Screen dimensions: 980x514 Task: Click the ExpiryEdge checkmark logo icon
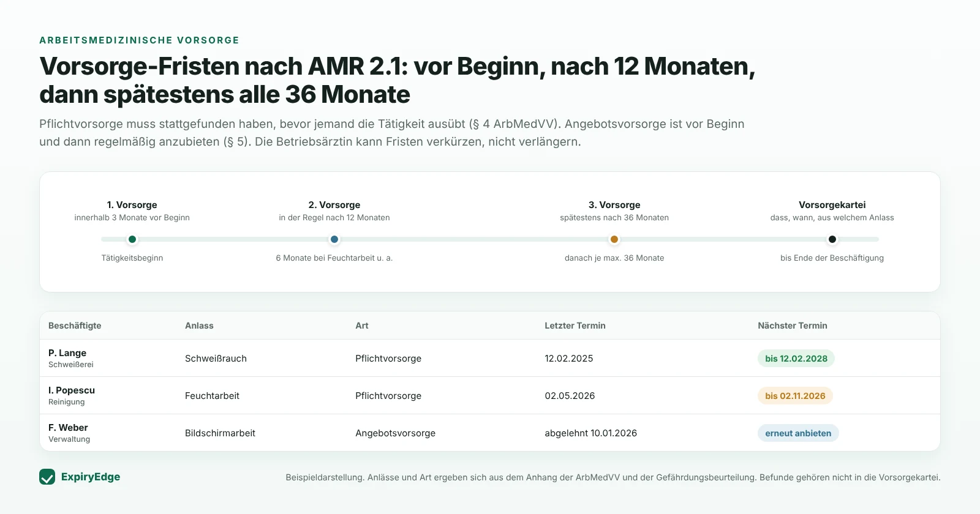coord(47,477)
